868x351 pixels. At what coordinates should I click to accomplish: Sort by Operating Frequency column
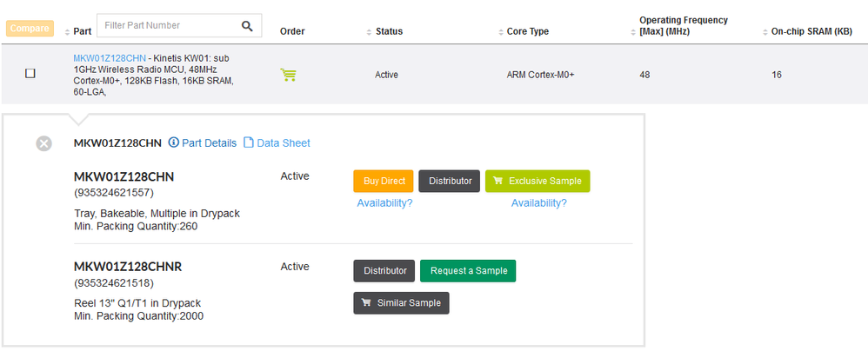(x=634, y=32)
